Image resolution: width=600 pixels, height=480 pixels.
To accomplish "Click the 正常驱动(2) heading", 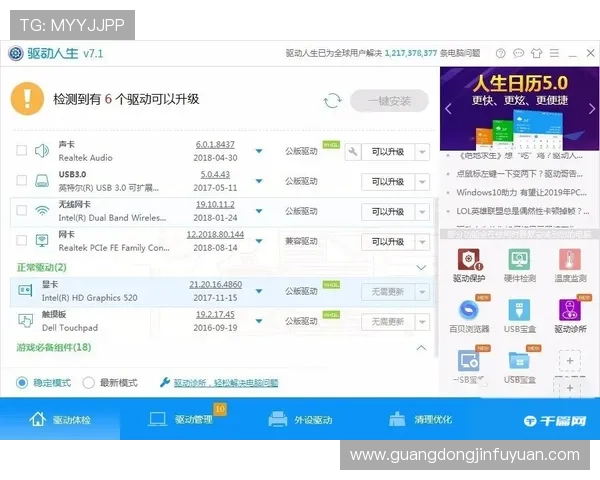I will click(x=41, y=267).
